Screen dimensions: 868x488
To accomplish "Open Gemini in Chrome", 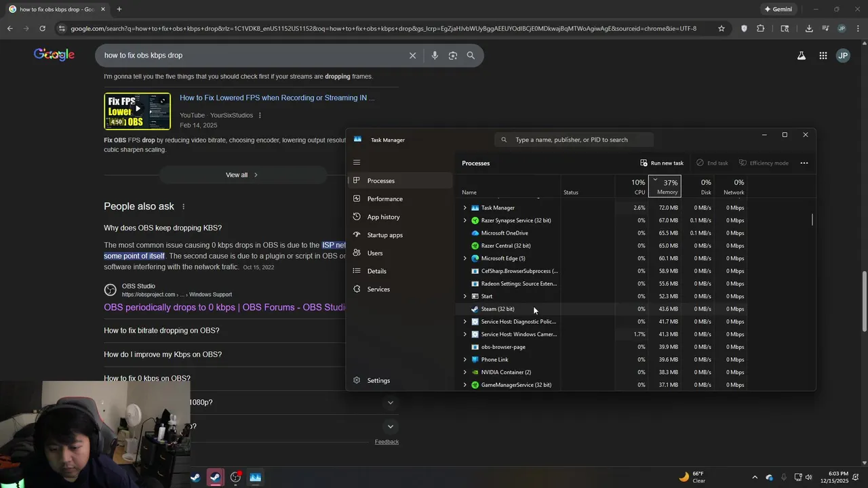I will click(778, 9).
